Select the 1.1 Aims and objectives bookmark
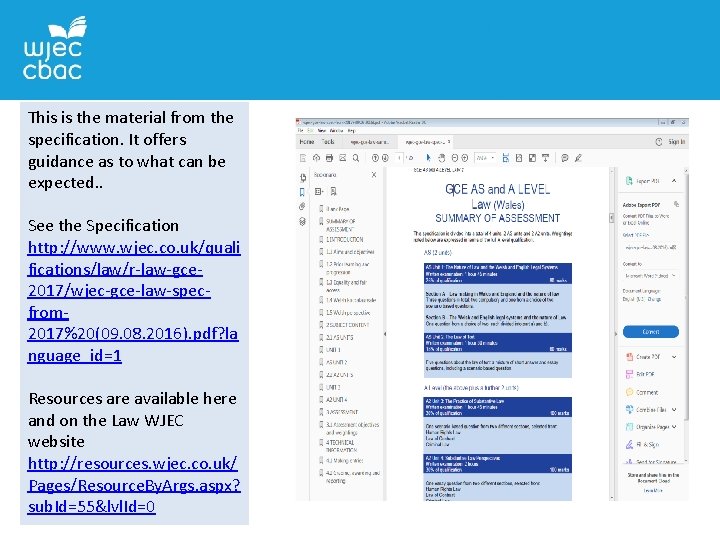Screen dimensions: 720x540 [x=350, y=252]
